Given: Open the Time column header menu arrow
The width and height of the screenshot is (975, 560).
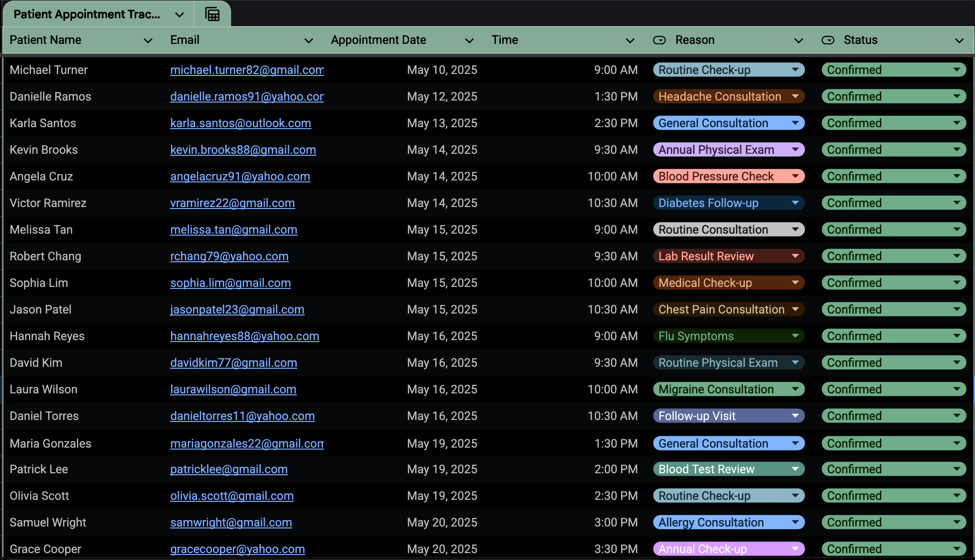Looking at the screenshot, I should (x=629, y=40).
